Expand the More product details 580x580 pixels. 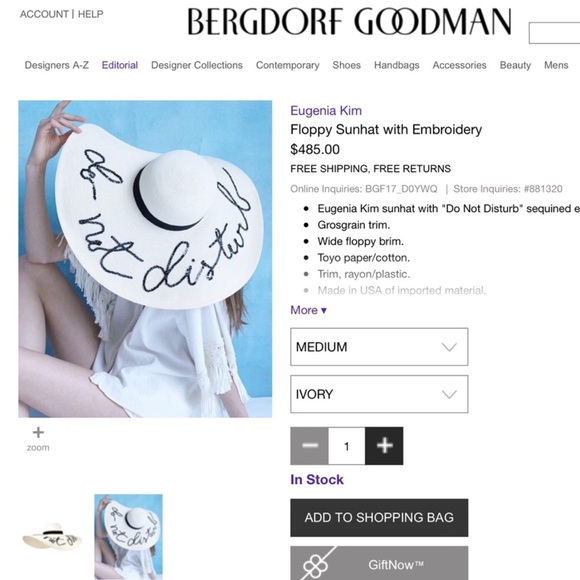pyautogui.click(x=308, y=310)
